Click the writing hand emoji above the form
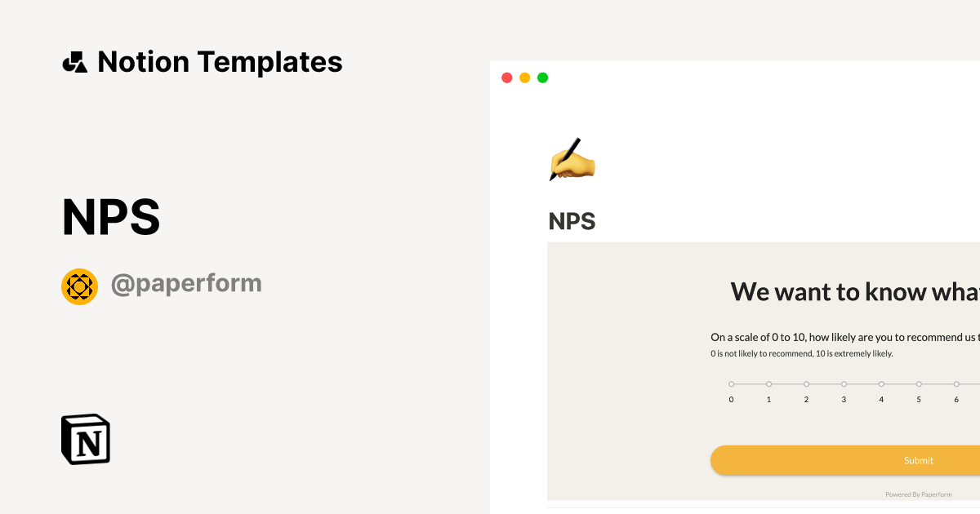 [572, 160]
